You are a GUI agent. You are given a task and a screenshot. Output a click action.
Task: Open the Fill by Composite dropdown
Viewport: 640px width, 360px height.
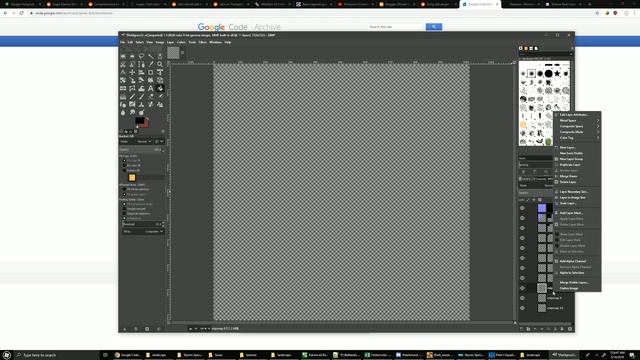click(x=143, y=231)
